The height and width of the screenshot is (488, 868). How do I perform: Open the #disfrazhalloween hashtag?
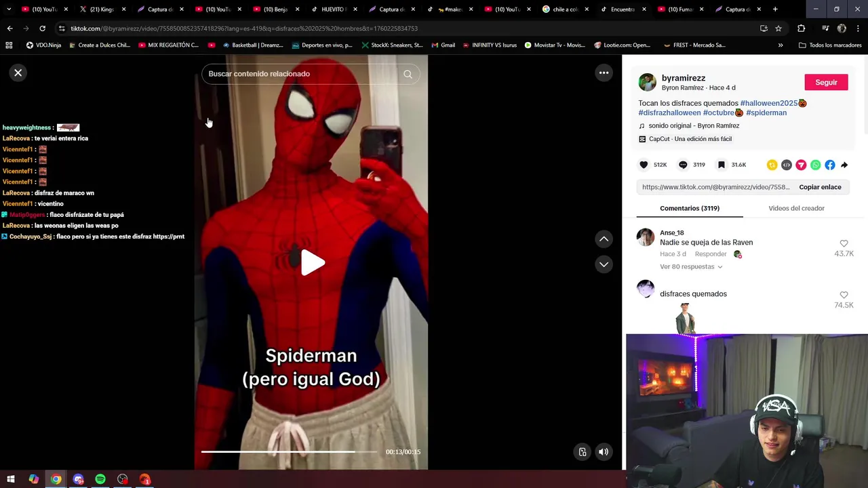tap(669, 113)
